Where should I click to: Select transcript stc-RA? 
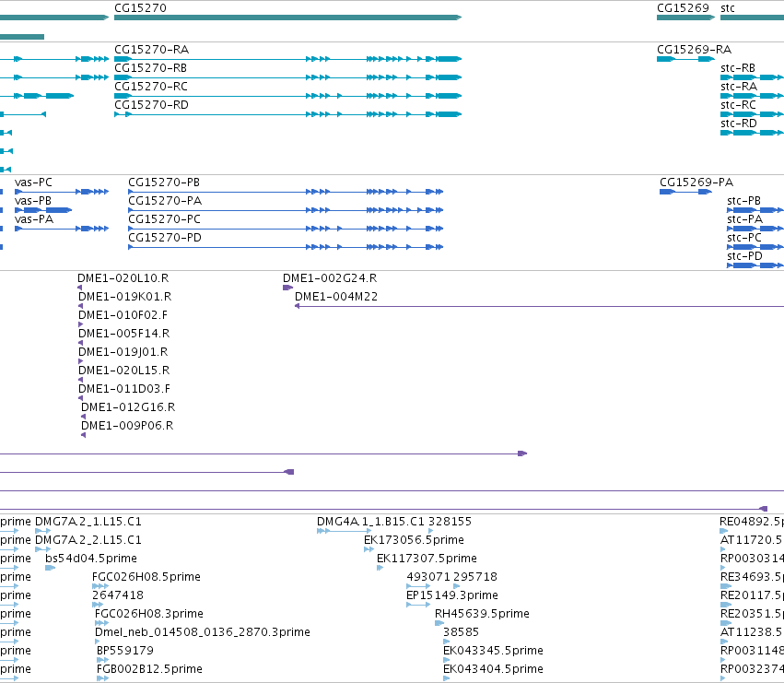pos(752,96)
